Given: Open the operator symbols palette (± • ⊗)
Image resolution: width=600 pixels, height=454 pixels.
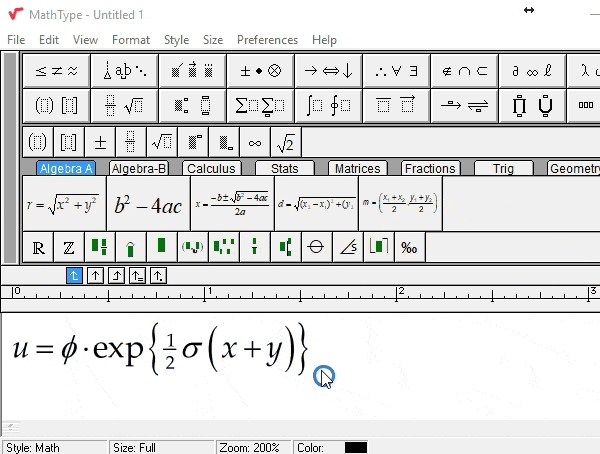Looking at the screenshot, I should (261, 71).
